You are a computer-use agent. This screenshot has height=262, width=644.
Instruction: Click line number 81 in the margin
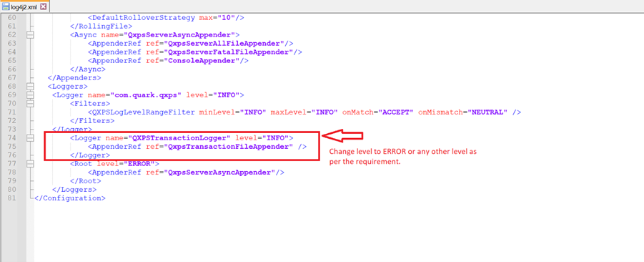[x=12, y=198]
